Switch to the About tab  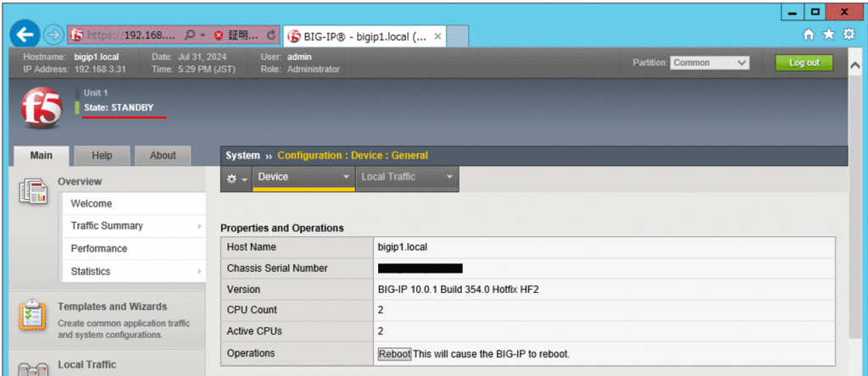(x=163, y=155)
